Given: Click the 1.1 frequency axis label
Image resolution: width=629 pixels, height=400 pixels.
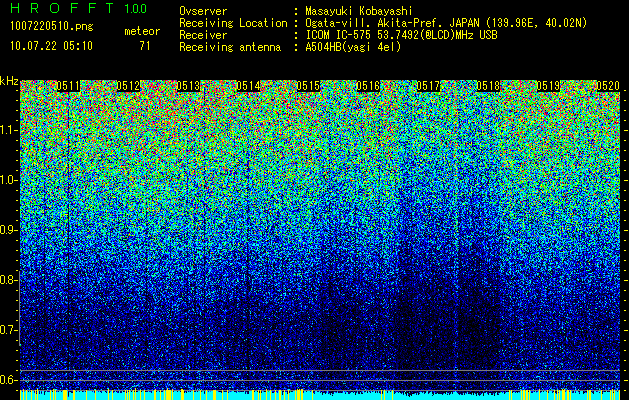Looking at the screenshot, I should coord(8,130).
